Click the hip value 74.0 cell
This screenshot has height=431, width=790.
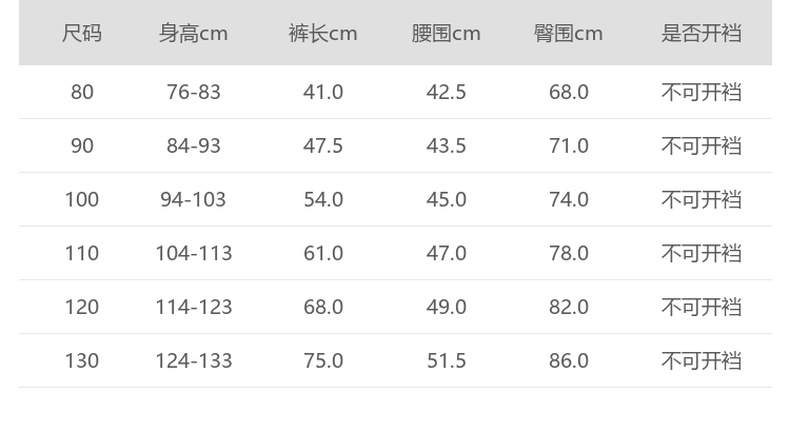[568, 200]
